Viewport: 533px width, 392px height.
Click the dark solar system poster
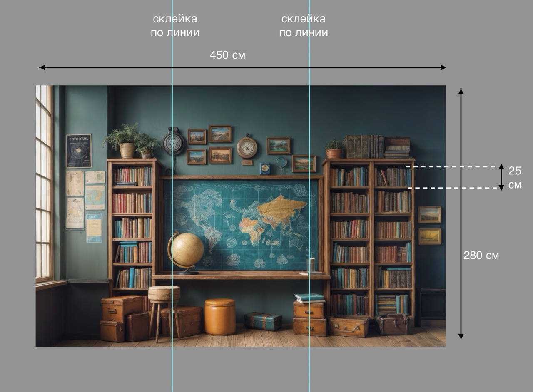click(x=79, y=151)
